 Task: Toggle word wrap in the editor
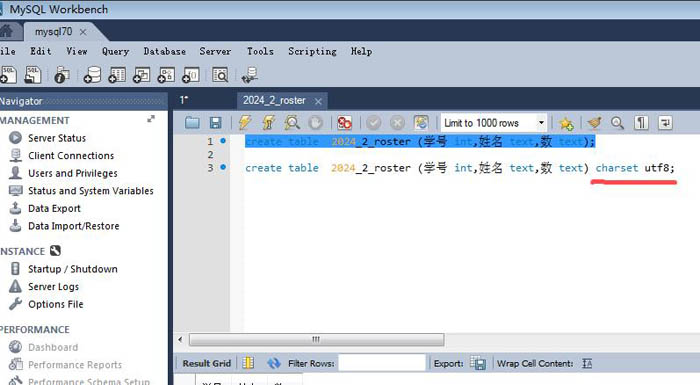(665, 122)
